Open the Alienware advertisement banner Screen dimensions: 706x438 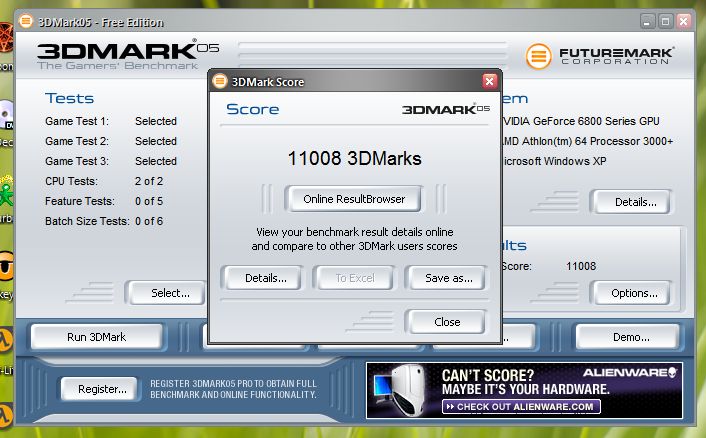coord(524,390)
